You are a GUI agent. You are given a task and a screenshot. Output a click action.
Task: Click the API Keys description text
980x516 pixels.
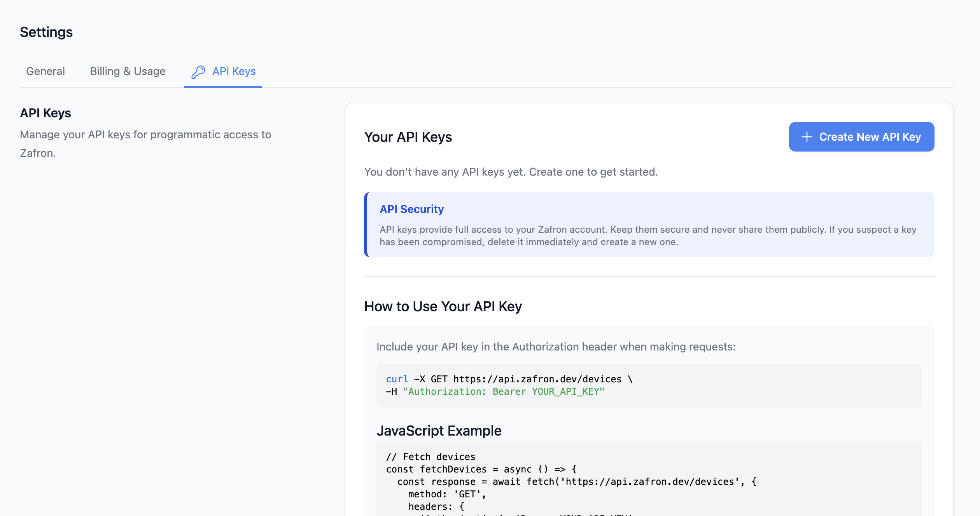pyautogui.click(x=145, y=144)
